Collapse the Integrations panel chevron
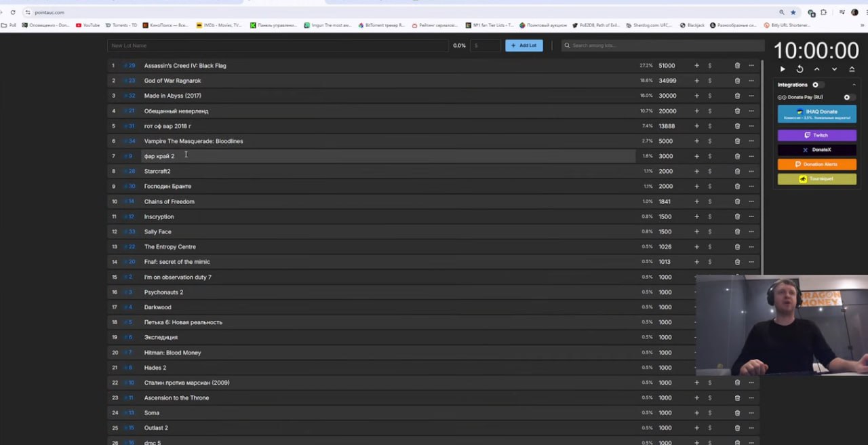The width and height of the screenshot is (868, 445). tap(854, 85)
